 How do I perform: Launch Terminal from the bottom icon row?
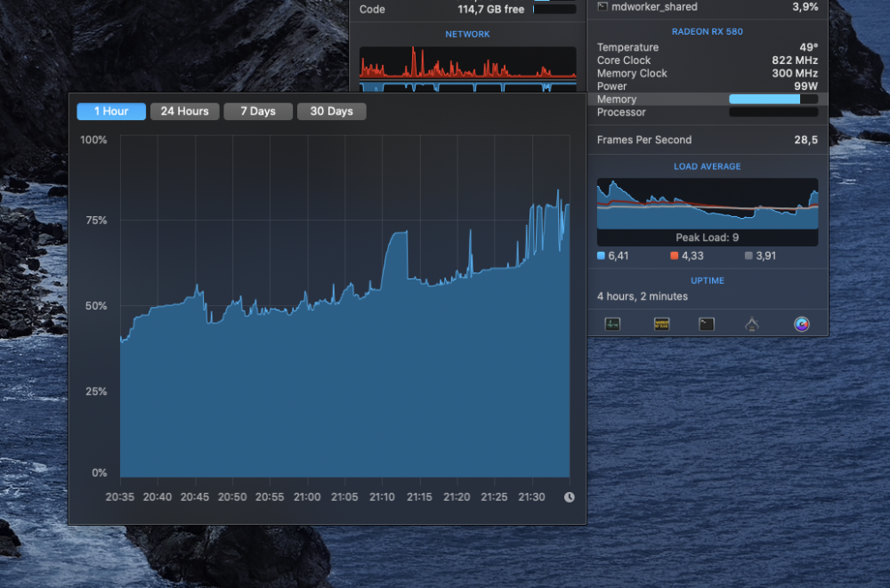707,324
